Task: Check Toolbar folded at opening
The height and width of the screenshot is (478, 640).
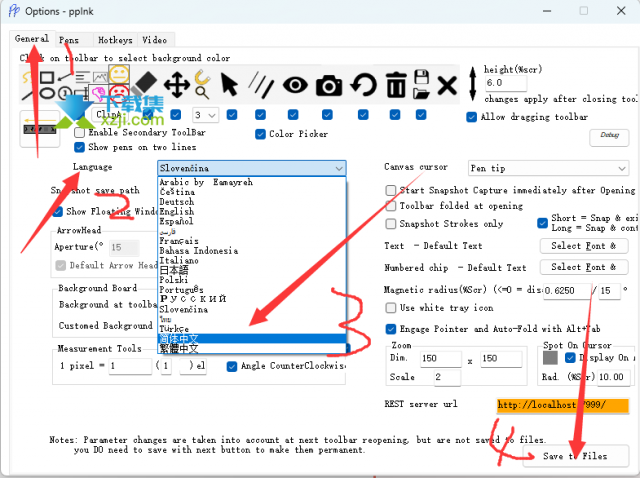Action: coord(391,206)
